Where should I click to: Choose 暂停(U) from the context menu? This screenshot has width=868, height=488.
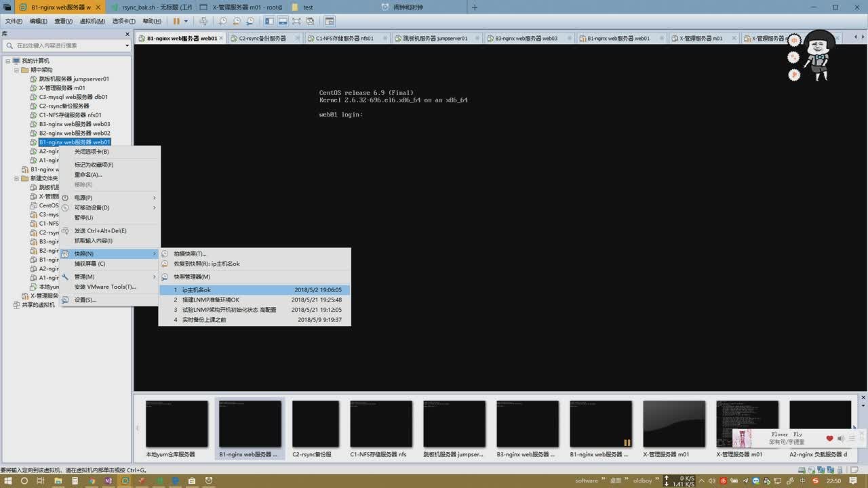(x=110, y=218)
